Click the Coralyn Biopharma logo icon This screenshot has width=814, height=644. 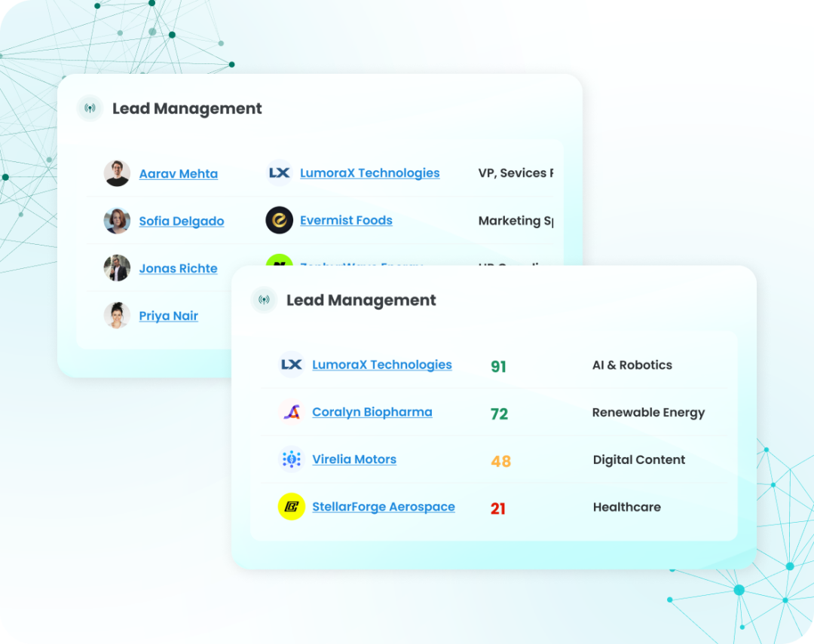(x=291, y=412)
